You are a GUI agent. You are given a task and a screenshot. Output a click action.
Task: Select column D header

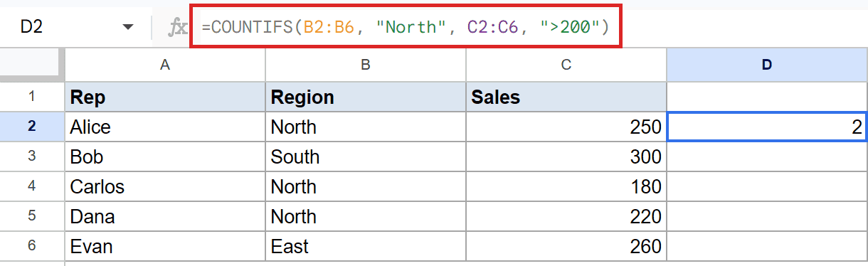click(x=767, y=65)
